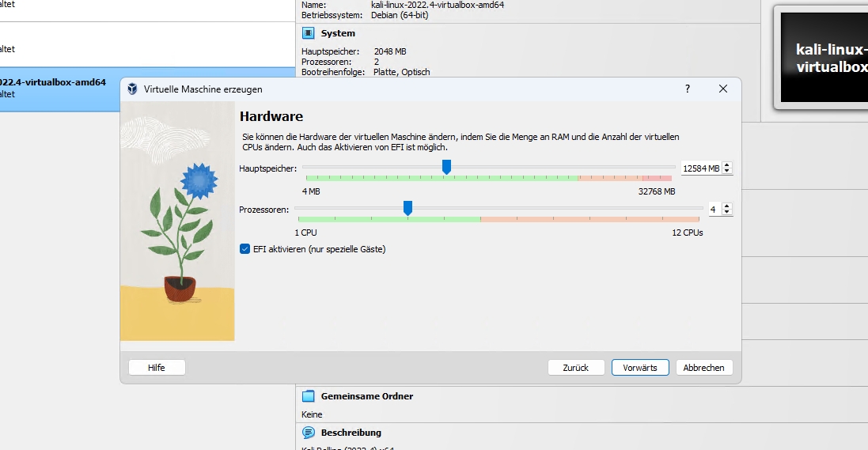Decrease Hauptspeicher with the down arrow
This screenshot has height=450, width=868.
click(x=727, y=172)
